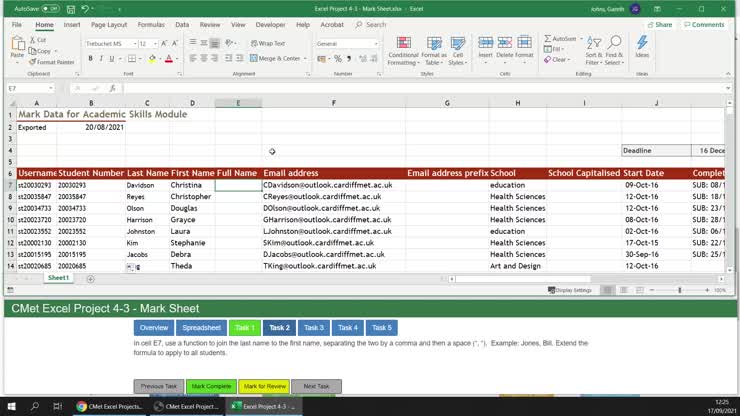This screenshot has height=416, width=740.
Task: Align text right in cell
Action: pyautogui.click(x=214, y=59)
